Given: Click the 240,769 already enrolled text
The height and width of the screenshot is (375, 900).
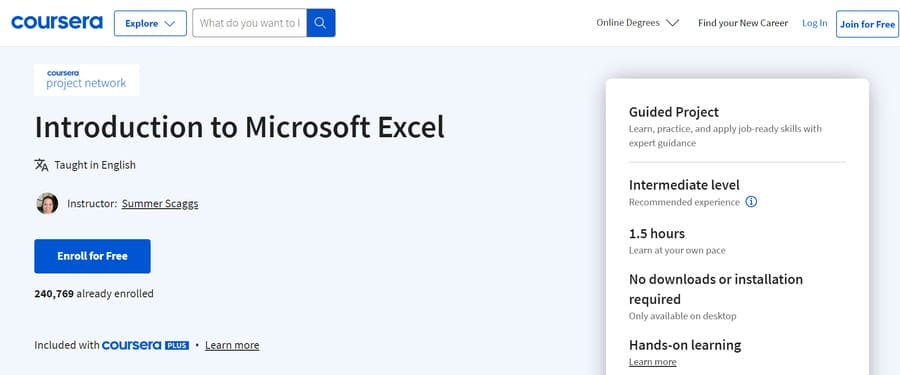Looking at the screenshot, I should coord(94,293).
